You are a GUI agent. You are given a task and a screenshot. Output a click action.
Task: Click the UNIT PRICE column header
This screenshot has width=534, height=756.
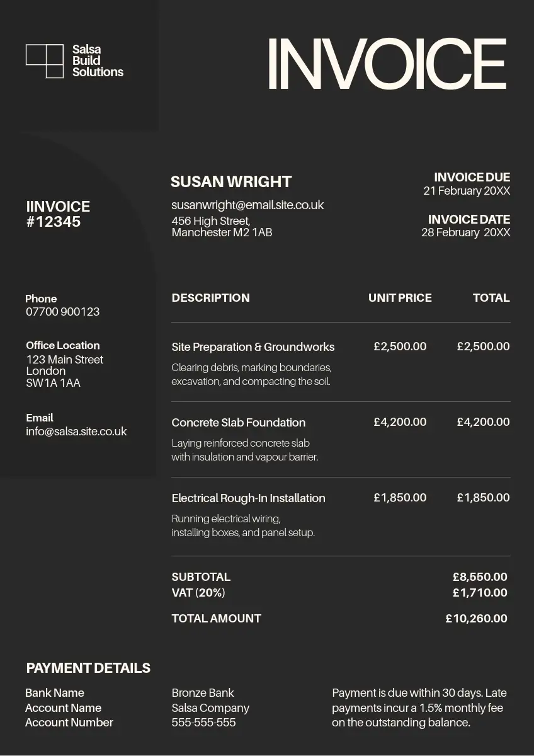(x=400, y=298)
